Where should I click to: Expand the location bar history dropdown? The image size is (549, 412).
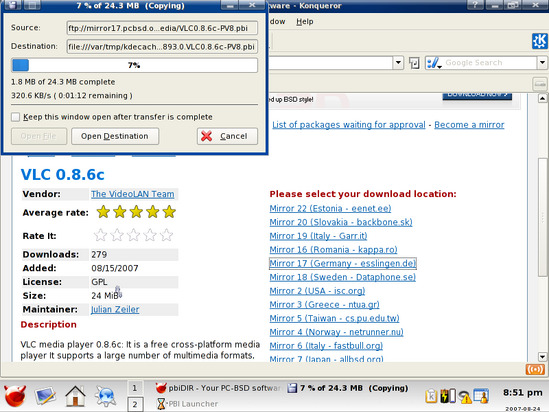tap(398, 63)
